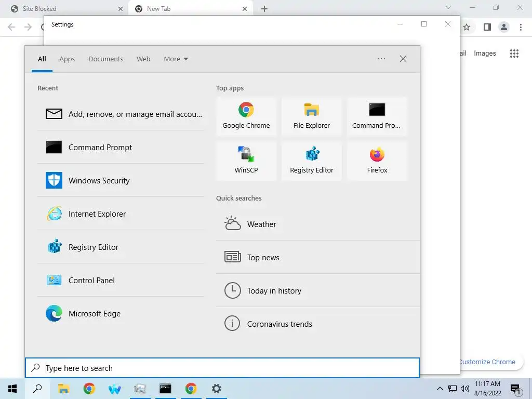
Task: Open Chrome profile avatar menu
Action: [504, 27]
